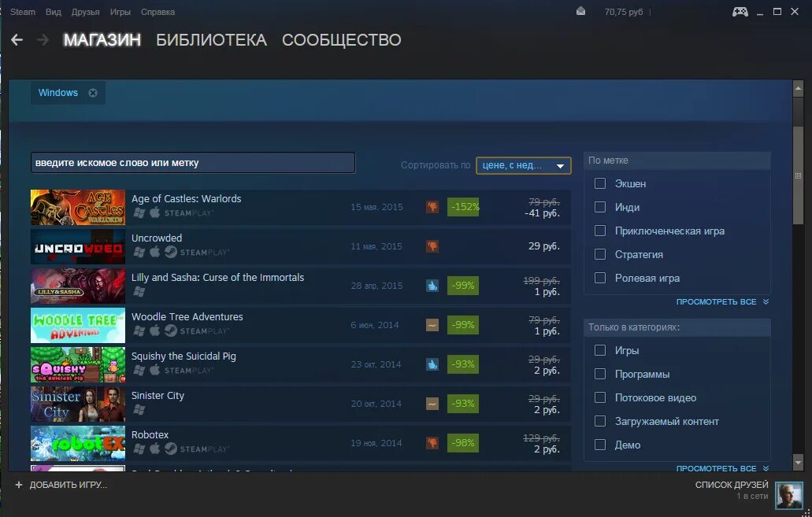Open the Справка menu

(158, 12)
